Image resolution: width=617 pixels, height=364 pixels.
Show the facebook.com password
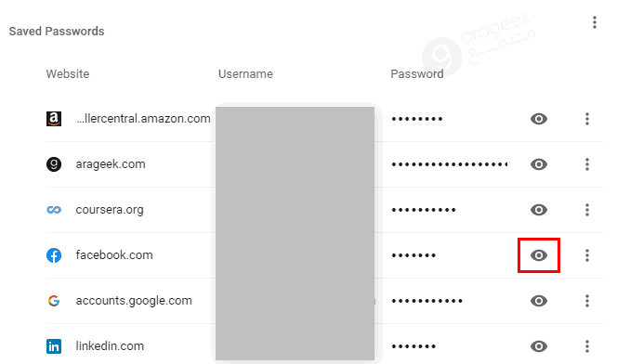pyautogui.click(x=539, y=255)
